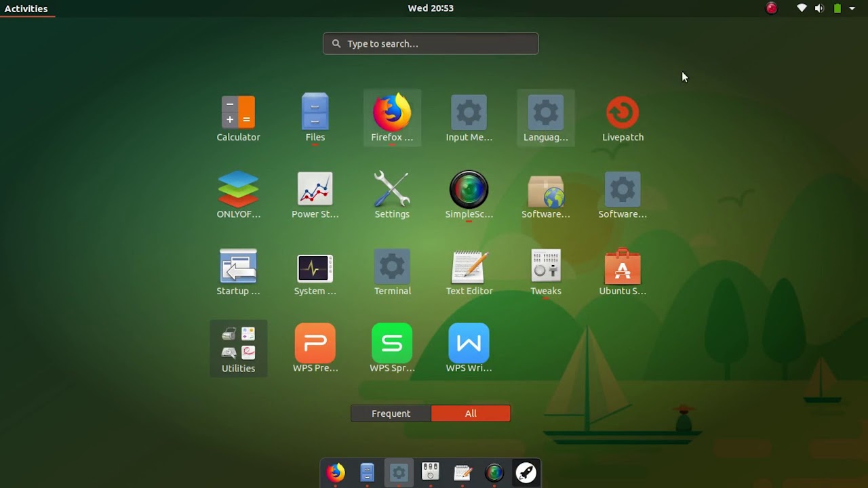Click the rocket icon in the dock
868x488 pixels.
coord(526,472)
